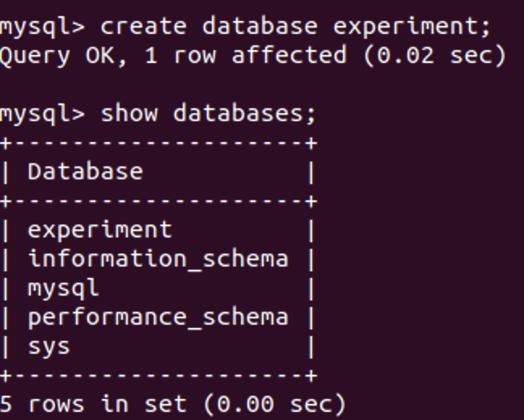Click the separator line below the Database header
This screenshot has width=524, height=420.
(158, 201)
